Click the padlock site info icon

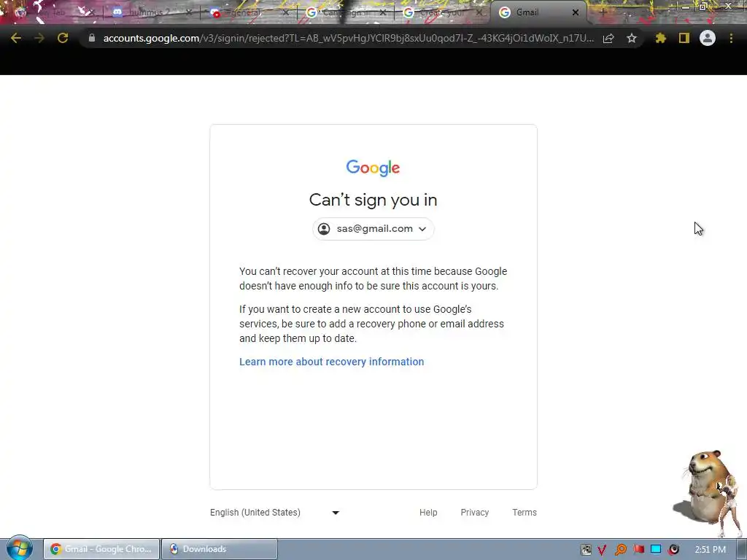(x=91, y=38)
